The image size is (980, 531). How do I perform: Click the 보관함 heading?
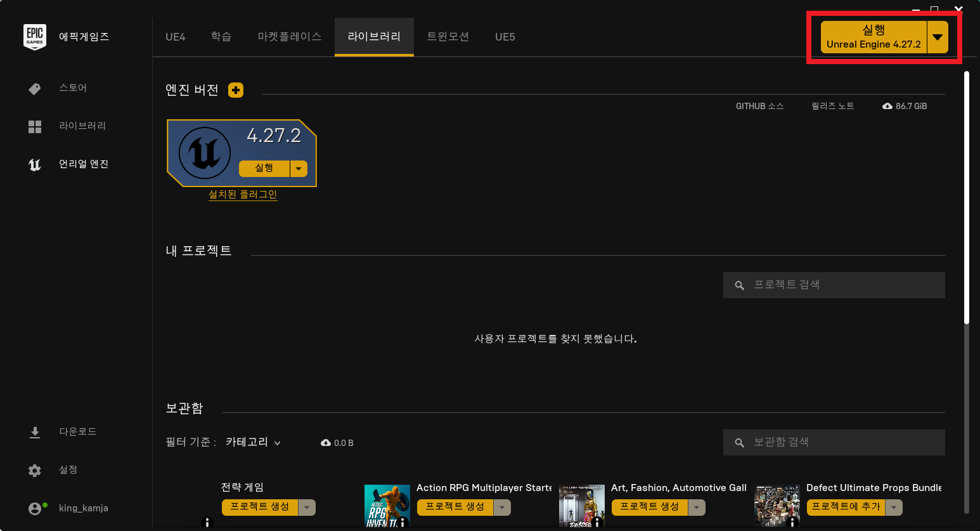[184, 409]
